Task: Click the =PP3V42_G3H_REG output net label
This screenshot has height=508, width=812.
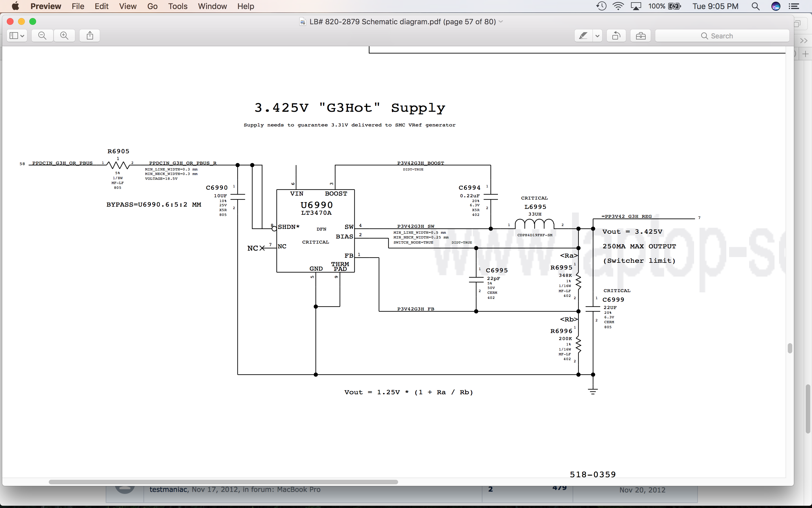Action: point(626,216)
